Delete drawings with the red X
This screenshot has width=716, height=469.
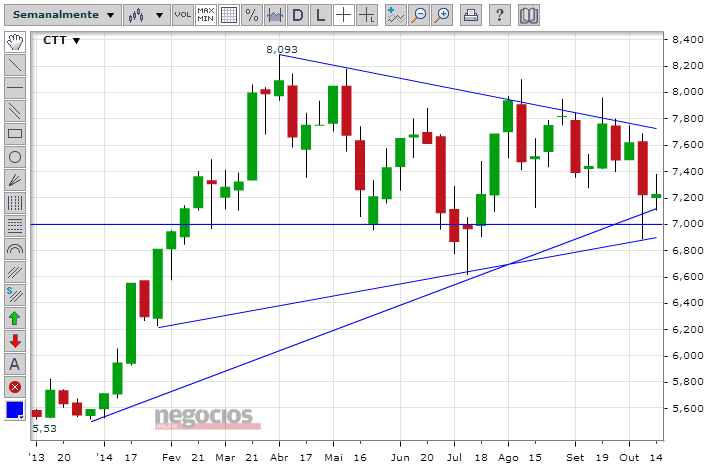[x=15, y=387]
